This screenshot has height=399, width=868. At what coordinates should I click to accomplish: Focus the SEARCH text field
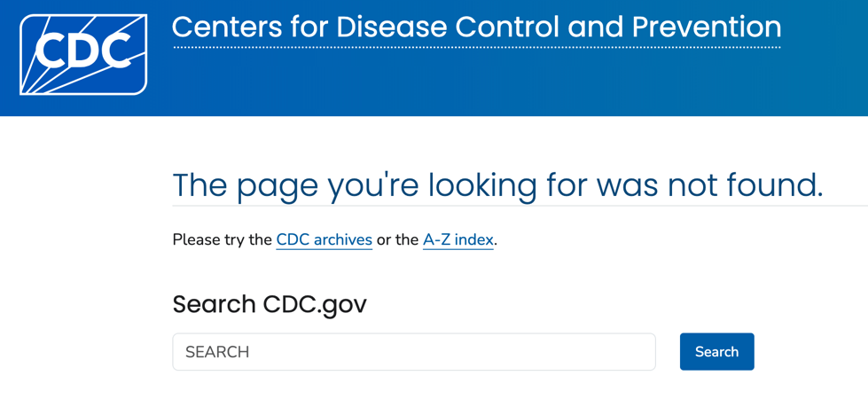click(x=413, y=352)
